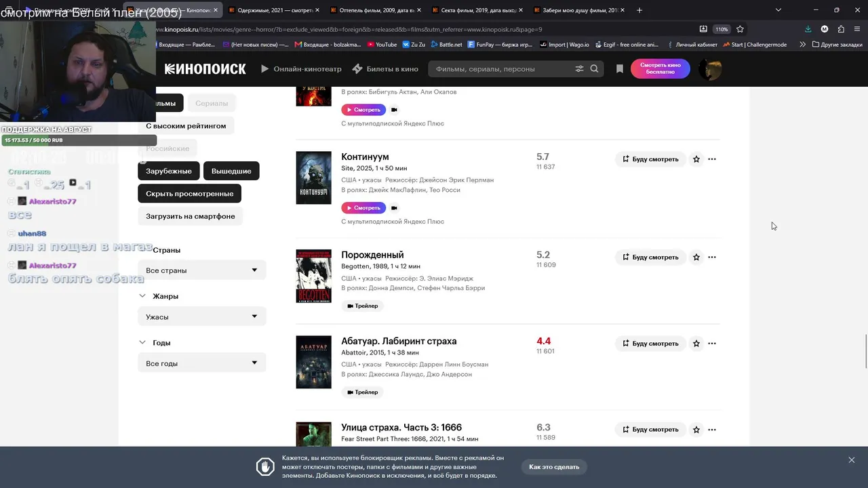Open the Все страны dropdown

coord(202,270)
